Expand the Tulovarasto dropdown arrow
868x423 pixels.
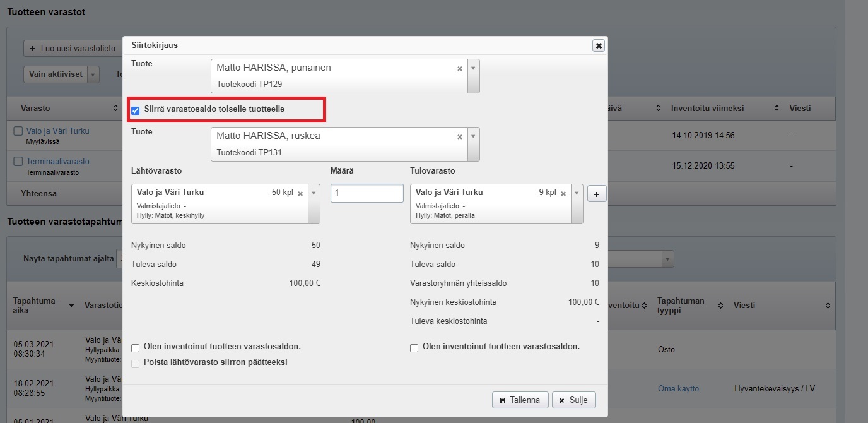pyautogui.click(x=577, y=193)
